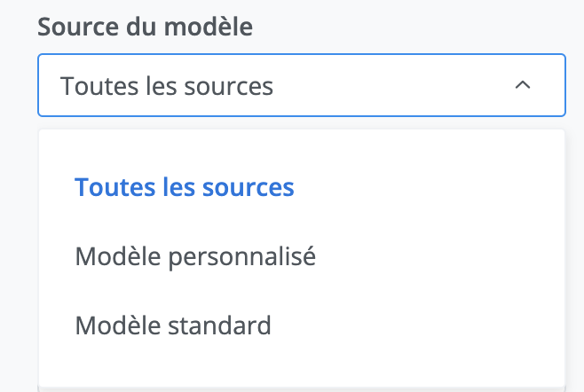Hit the caret icon beside Toutes les sources
The height and width of the screenshot is (392, 584).
523,85
